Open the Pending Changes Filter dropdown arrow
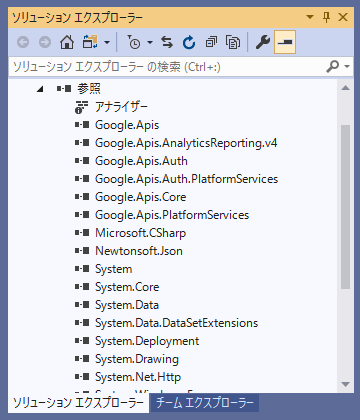Viewport: 360px width, 420px height. (150, 42)
